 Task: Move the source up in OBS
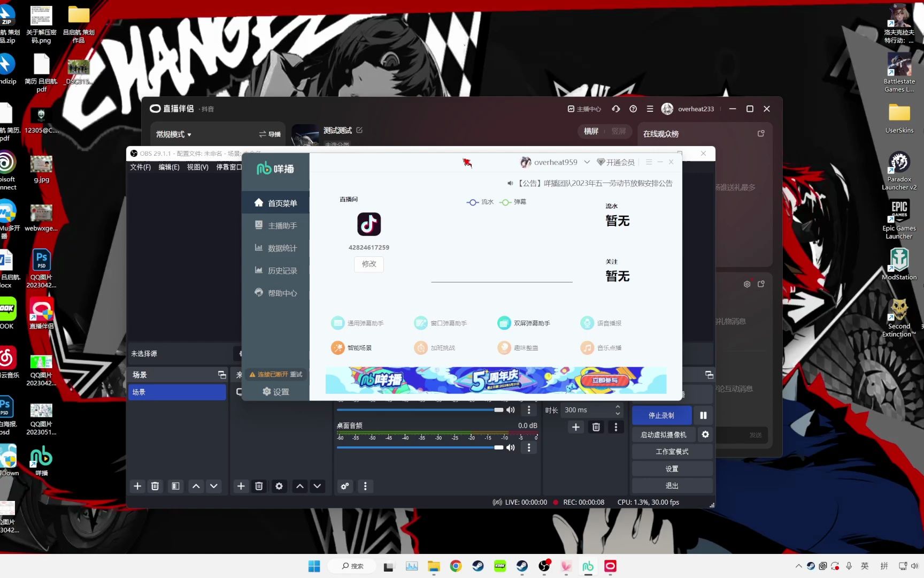click(x=300, y=486)
